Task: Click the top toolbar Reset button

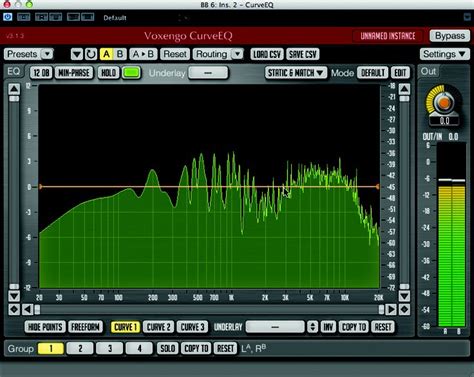Action: coord(175,54)
